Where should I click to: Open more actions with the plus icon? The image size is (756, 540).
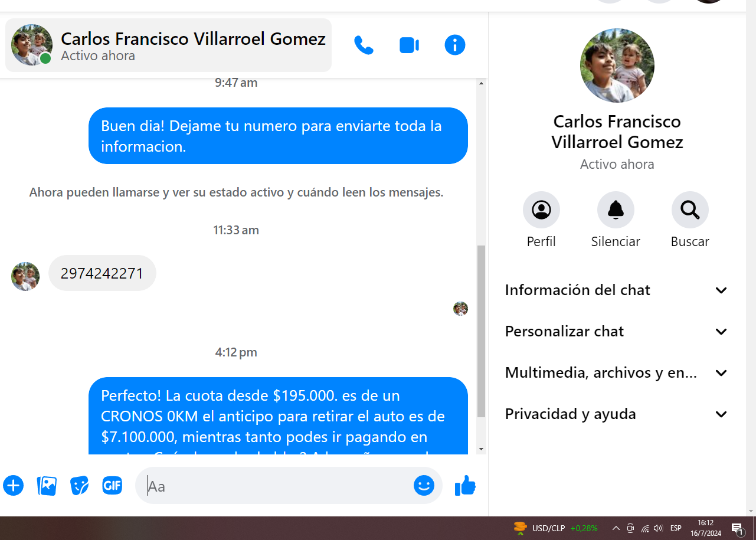coord(13,486)
